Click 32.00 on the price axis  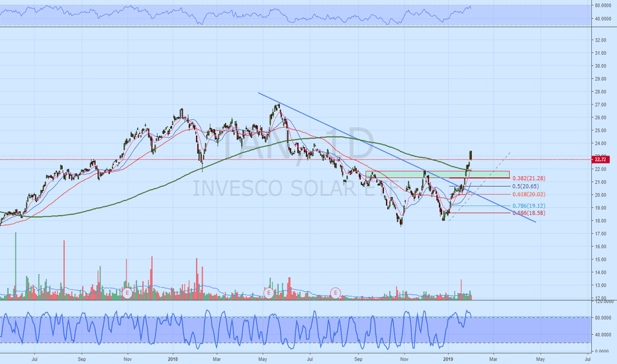(x=600, y=40)
